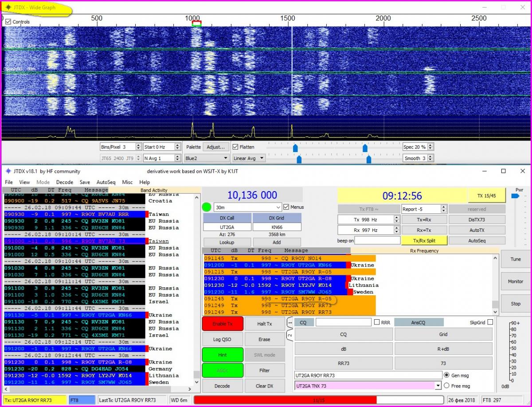The width and height of the screenshot is (532, 407).
Task: Open the Decode menu
Action: tap(64, 182)
